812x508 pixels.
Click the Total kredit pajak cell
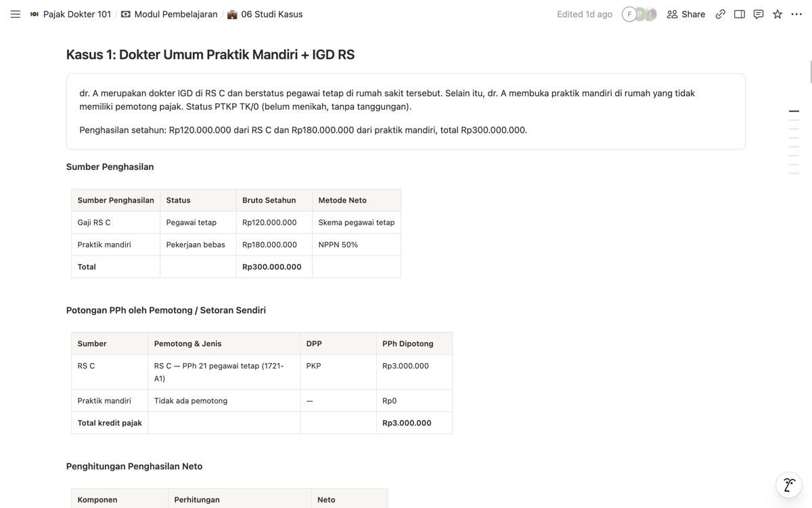coord(110,423)
